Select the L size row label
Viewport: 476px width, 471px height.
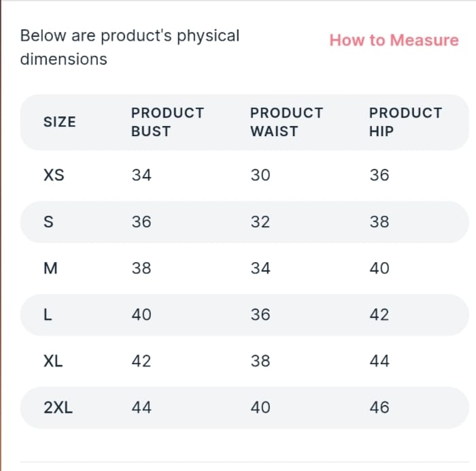coord(48,314)
